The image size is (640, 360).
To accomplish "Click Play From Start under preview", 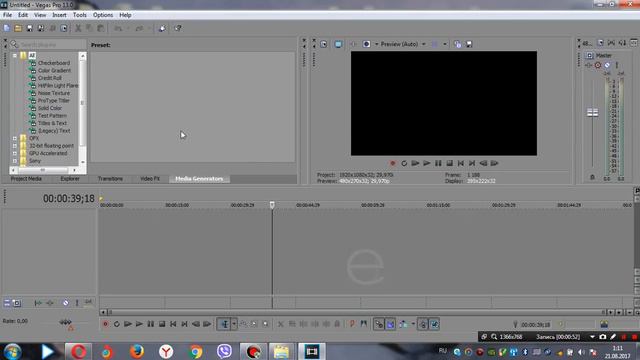I will click(416, 163).
